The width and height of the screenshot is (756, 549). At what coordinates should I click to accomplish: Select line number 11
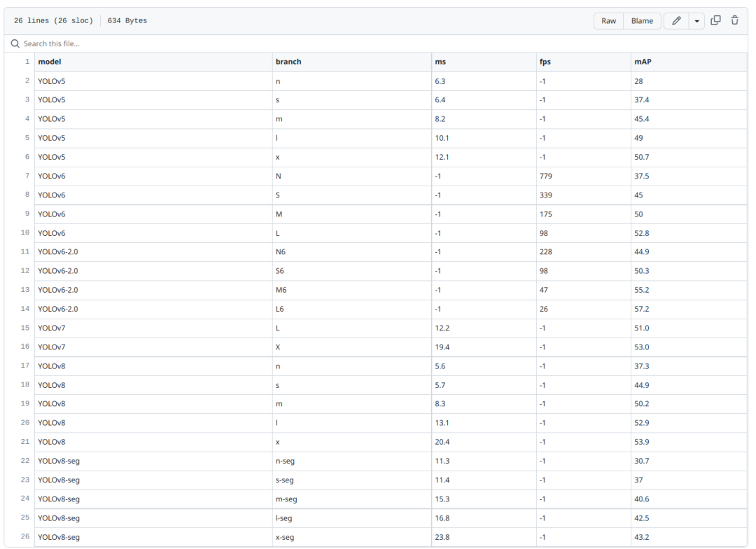tap(24, 252)
